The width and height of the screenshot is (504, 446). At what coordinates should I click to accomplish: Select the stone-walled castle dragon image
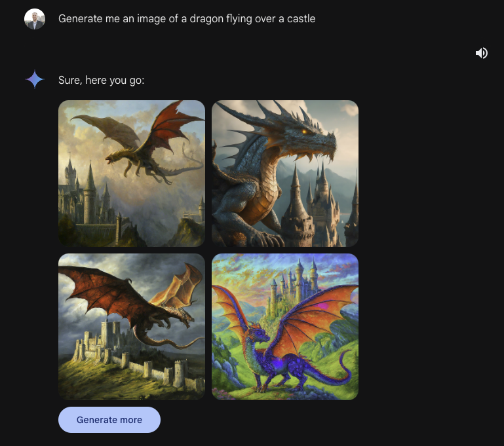[x=132, y=326]
